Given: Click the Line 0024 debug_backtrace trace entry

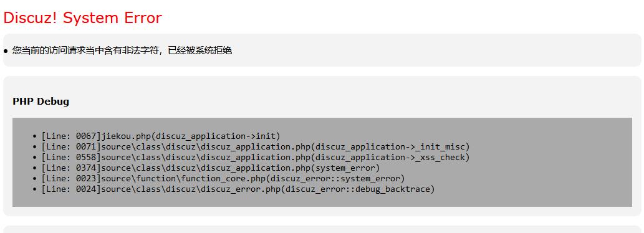Looking at the screenshot, I should (238, 189).
